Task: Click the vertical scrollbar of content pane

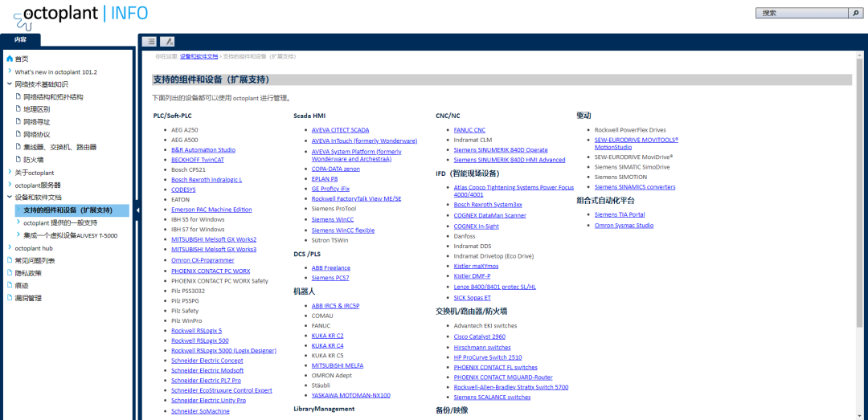Action: pyautogui.click(x=859, y=241)
